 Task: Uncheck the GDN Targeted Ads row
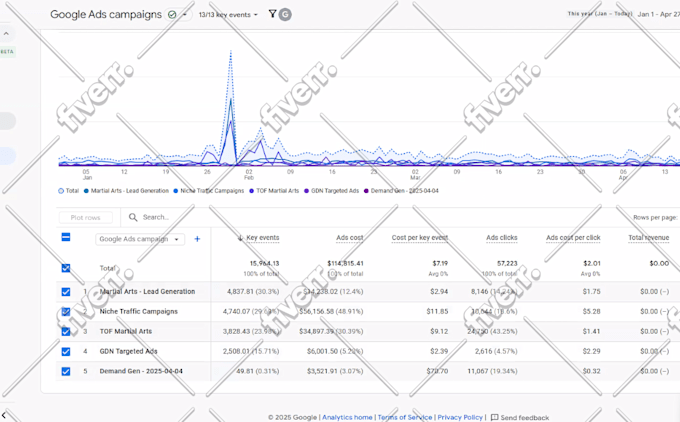(x=66, y=351)
